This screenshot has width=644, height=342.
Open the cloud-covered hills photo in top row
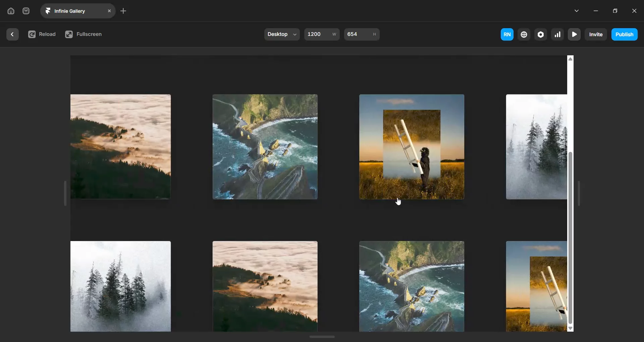coord(120,147)
